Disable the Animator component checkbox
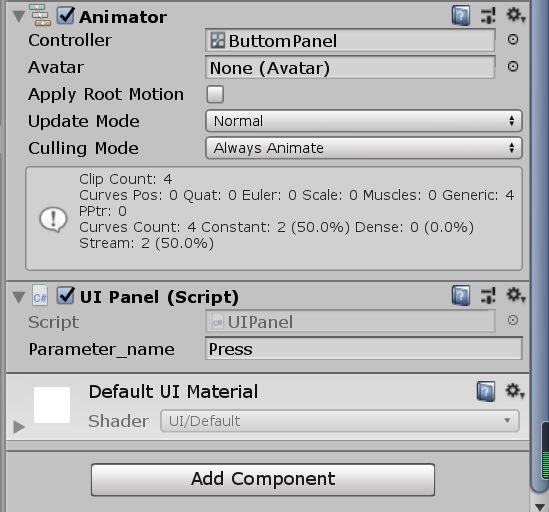This screenshot has width=549, height=512. (x=66, y=16)
